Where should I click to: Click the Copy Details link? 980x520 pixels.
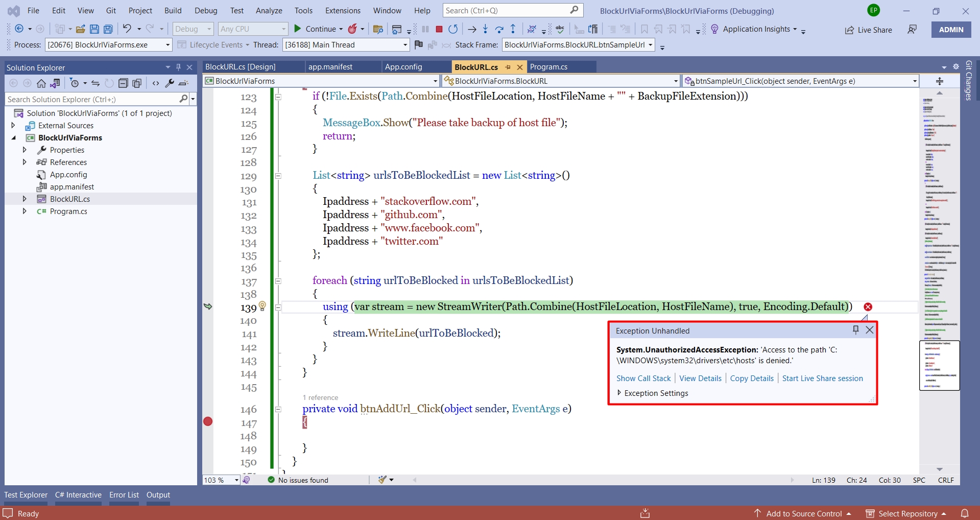(x=752, y=378)
